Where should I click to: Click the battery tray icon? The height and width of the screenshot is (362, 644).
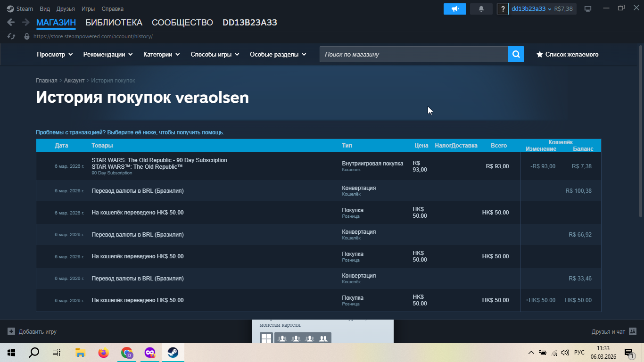(x=543, y=353)
